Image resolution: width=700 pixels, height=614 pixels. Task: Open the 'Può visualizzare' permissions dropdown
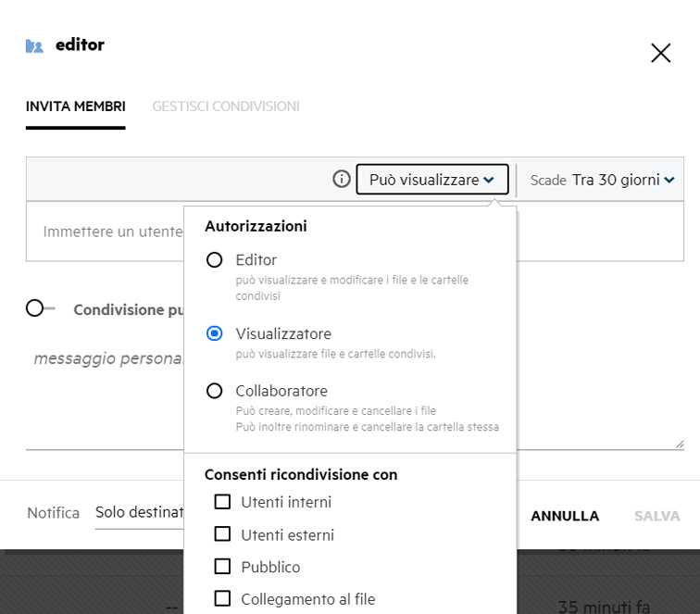point(431,180)
